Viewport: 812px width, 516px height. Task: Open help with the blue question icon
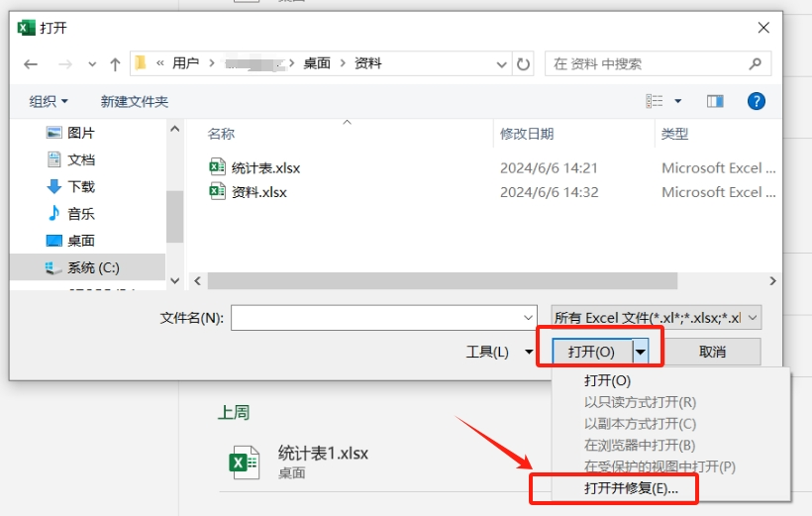click(x=757, y=101)
